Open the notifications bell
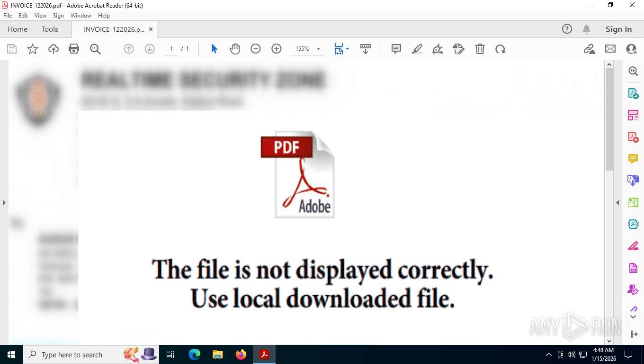This screenshot has height=364, width=644. (586, 29)
